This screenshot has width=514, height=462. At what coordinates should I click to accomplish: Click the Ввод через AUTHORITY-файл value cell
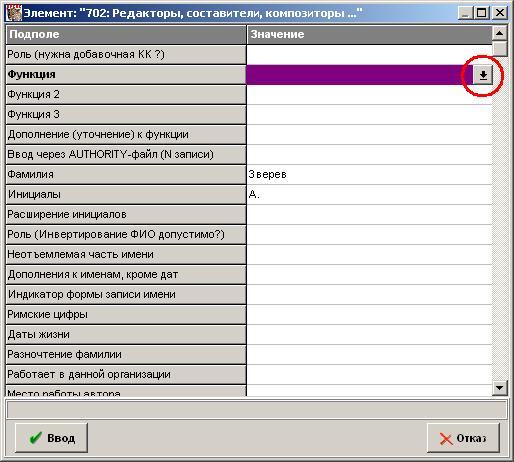(x=369, y=155)
